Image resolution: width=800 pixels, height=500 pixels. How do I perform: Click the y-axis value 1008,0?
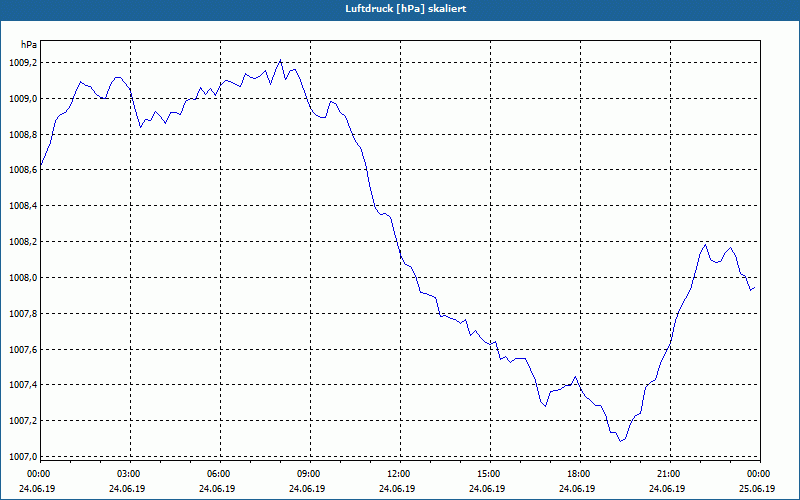point(23,278)
